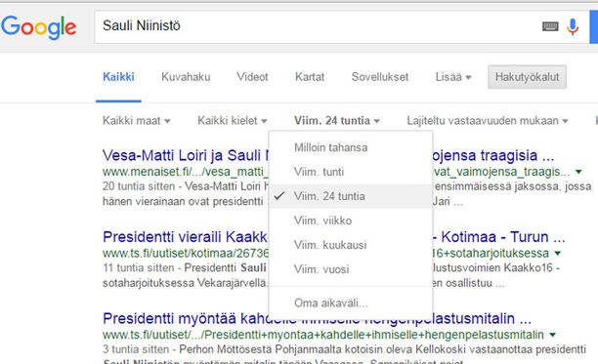Collapse the Viim. 24 tuntia filter dropdown
The width and height of the screenshot is (598, 364).
(337, 121)
